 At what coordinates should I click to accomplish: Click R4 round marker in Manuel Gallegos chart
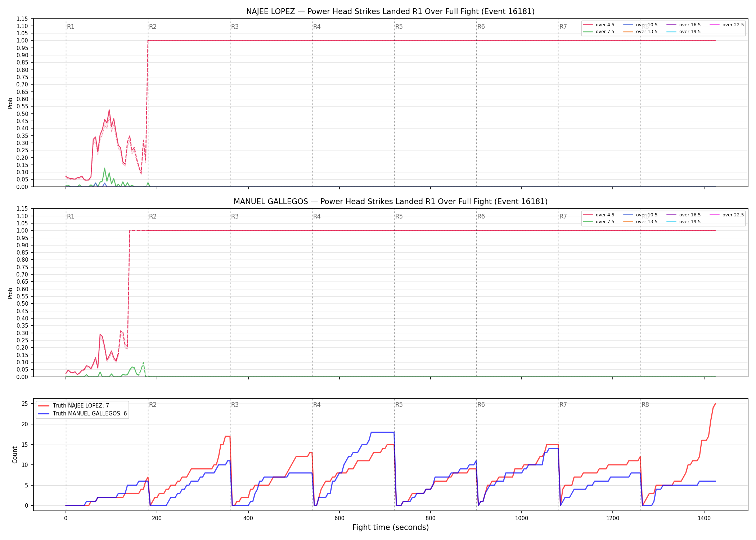coord(317,216)
